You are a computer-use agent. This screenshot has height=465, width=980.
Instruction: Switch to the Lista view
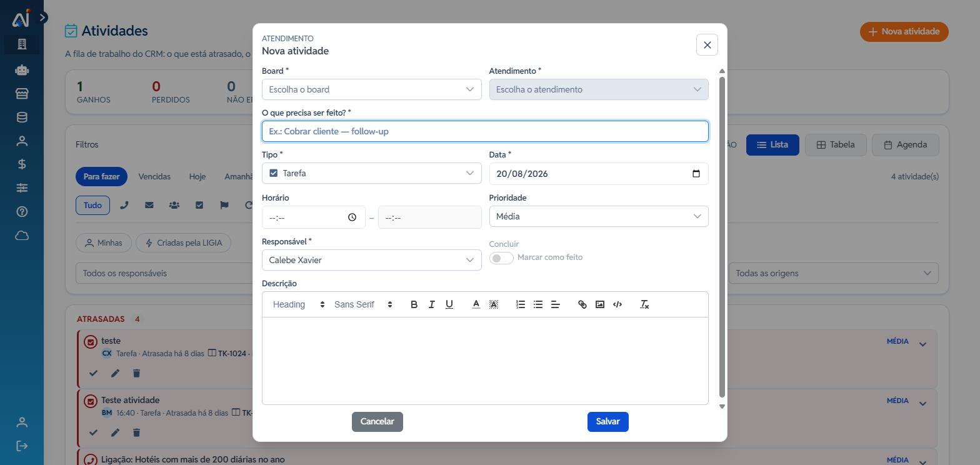[772, 144]
